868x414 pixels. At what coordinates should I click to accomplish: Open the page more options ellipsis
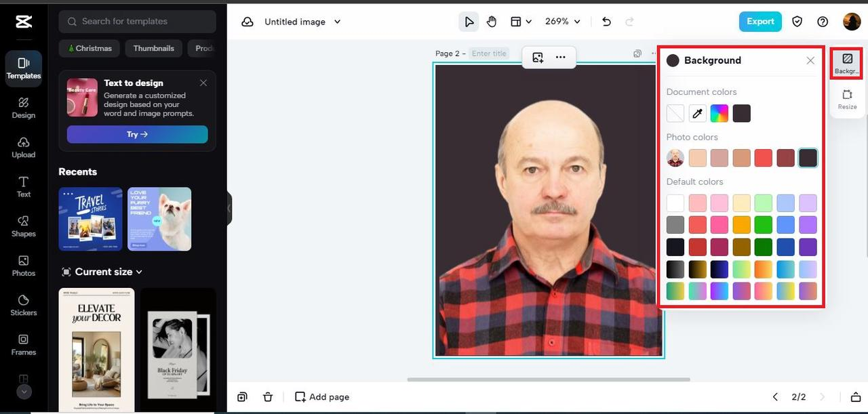(x=561, y=58)
